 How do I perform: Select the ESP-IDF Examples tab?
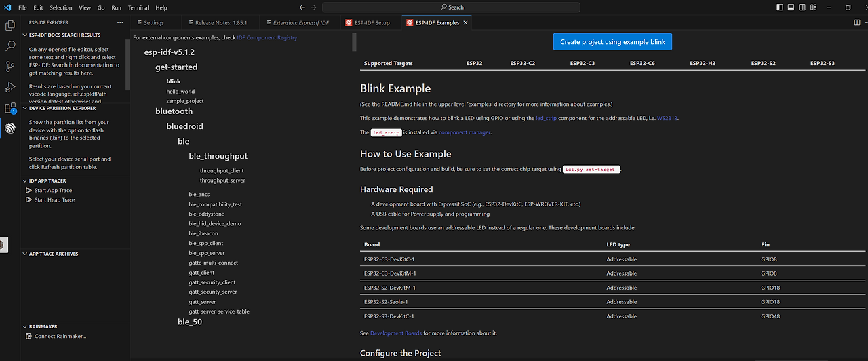tap(437, 22)
